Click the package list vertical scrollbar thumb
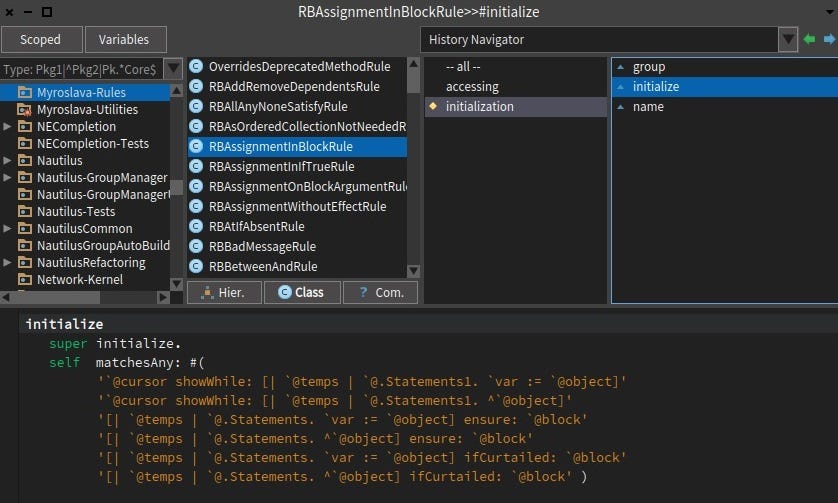 coord(176,187)
